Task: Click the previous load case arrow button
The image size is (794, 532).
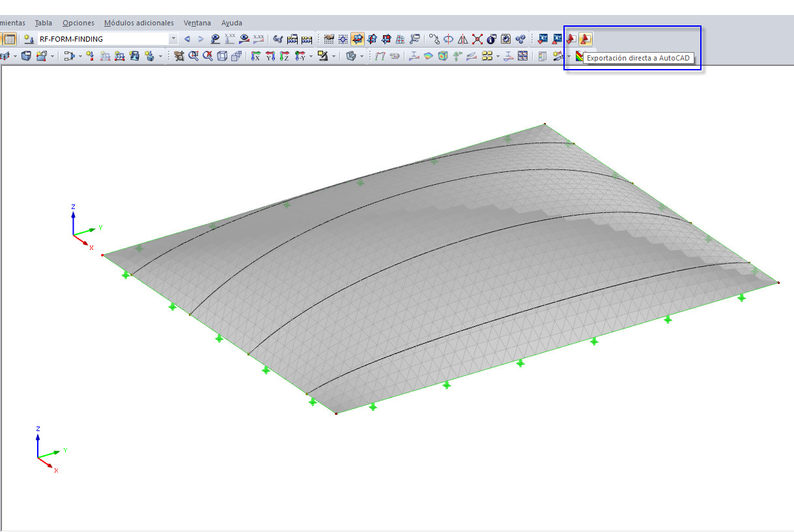Action: pyautogui.click(x=186, y=38)
